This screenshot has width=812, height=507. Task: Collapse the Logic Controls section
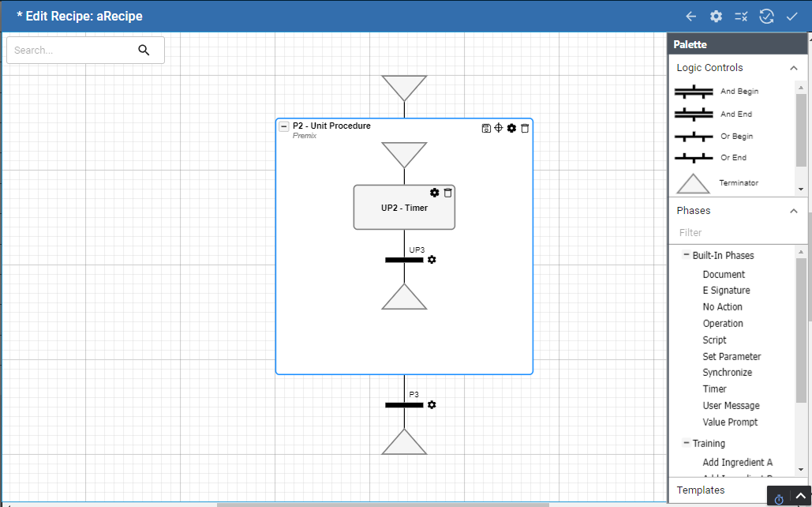(794, 68)
